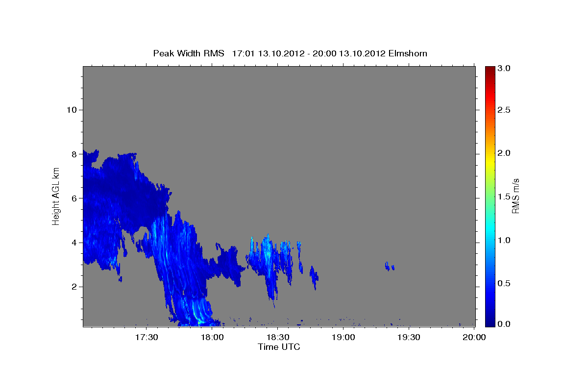Click the colorbar value 2.0
Screen dimensions: 588x392
[x=504, y=153]
